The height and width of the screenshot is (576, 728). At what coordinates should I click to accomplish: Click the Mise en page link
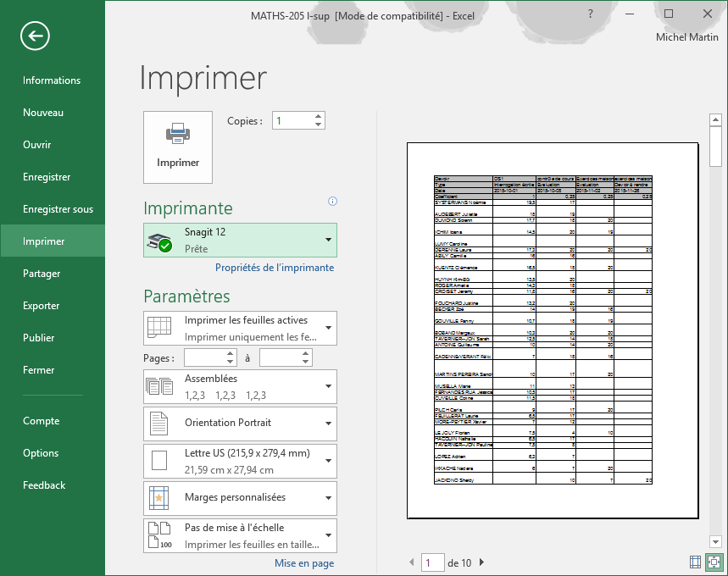304,563
